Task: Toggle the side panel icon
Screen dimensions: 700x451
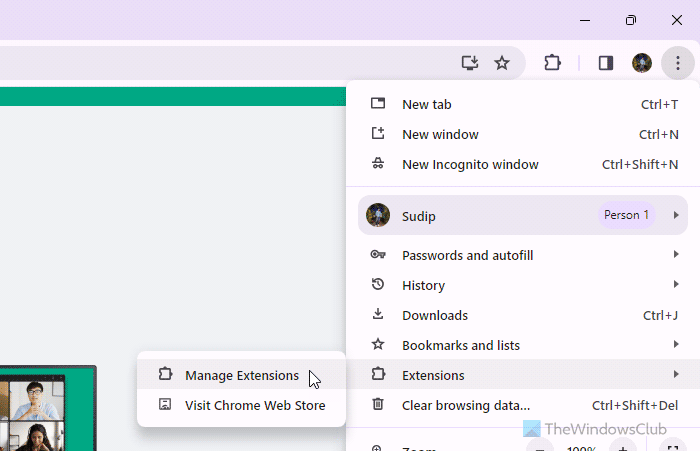Action: [606, 63]
